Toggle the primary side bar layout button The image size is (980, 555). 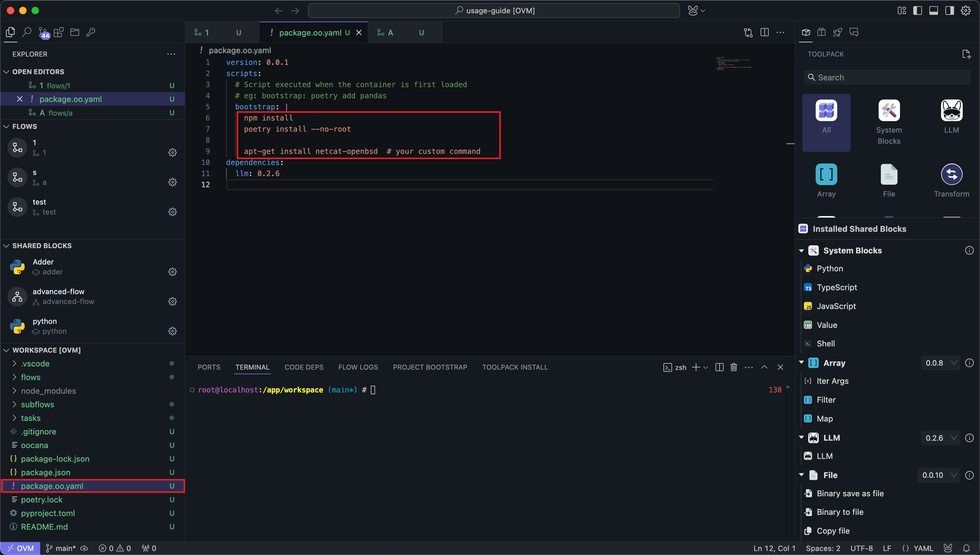pos(918,11)
